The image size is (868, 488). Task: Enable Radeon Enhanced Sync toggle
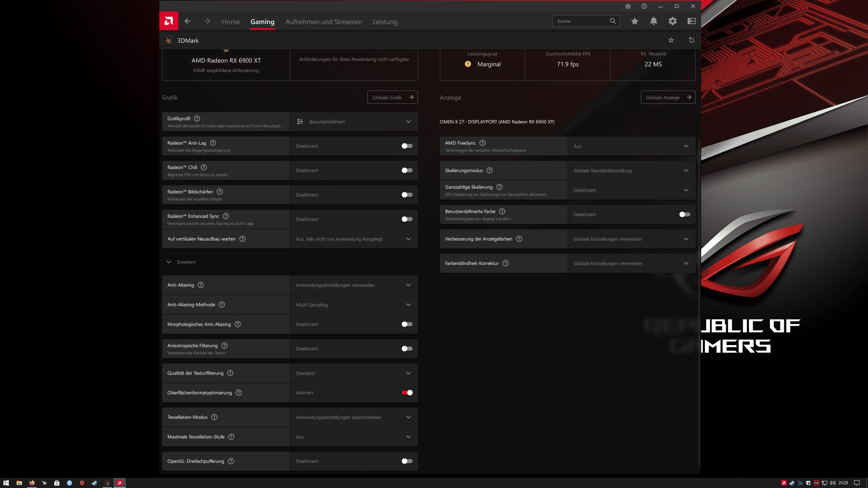(407, 219)
